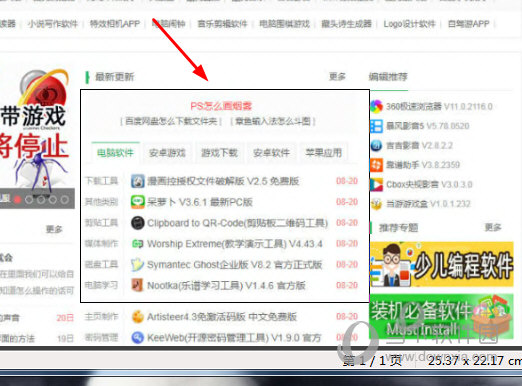522x386 pixels.
Task: Click the green 呆萝卜 app icon
Action: (x=138, y=202)
